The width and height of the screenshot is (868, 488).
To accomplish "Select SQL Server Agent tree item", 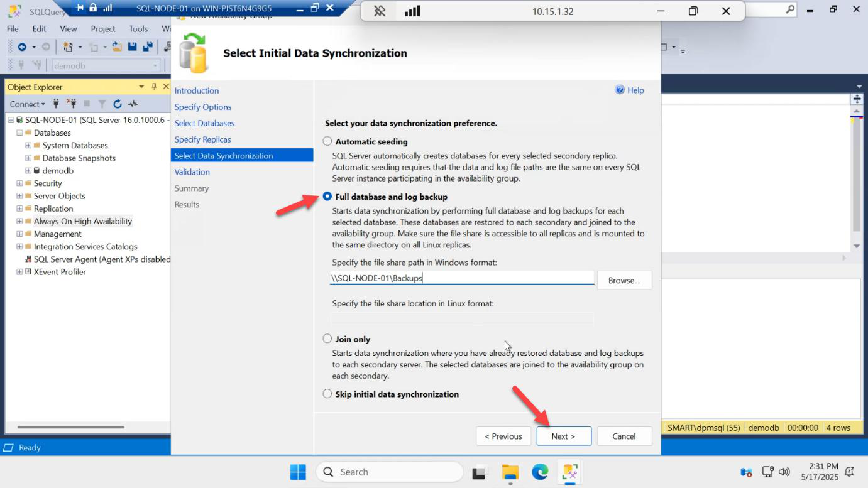I will coord(97,259).
